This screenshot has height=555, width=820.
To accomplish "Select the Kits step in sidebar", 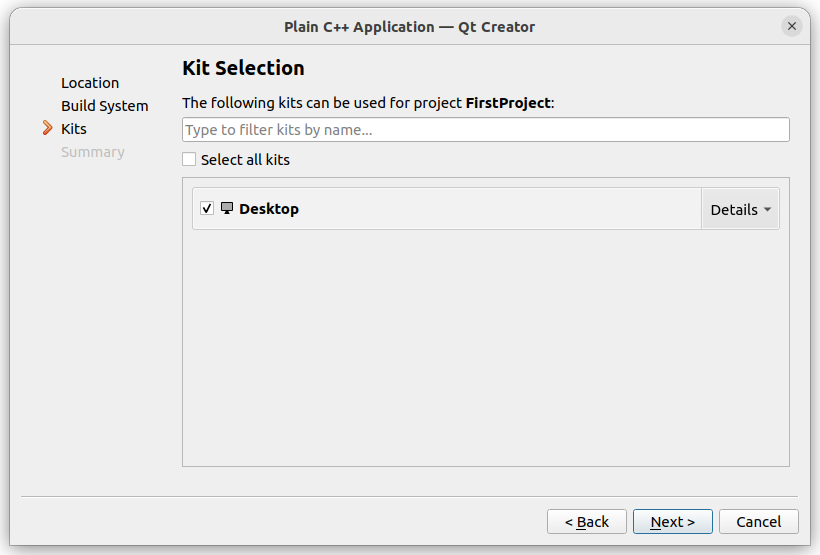I will coord(74,129).
